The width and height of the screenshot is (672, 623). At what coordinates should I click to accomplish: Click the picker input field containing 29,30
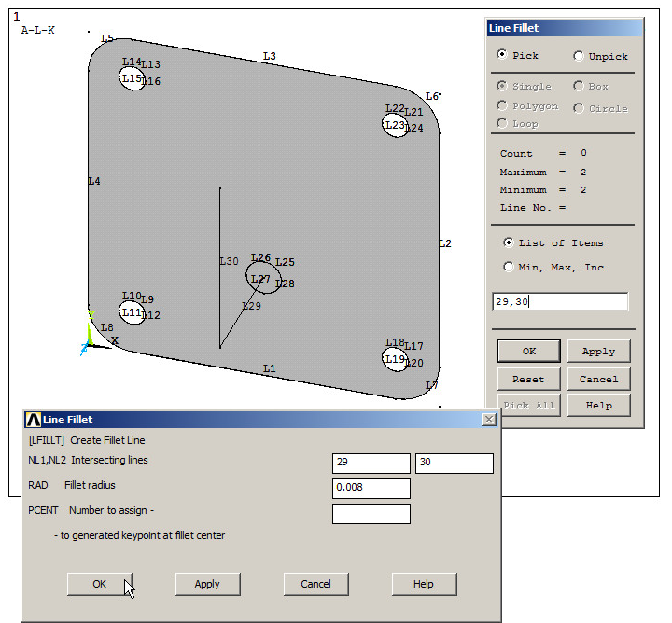[560, 301]
